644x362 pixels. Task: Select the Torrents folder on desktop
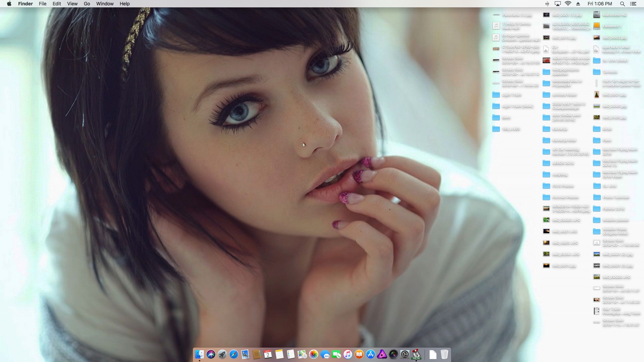[597, 72]
